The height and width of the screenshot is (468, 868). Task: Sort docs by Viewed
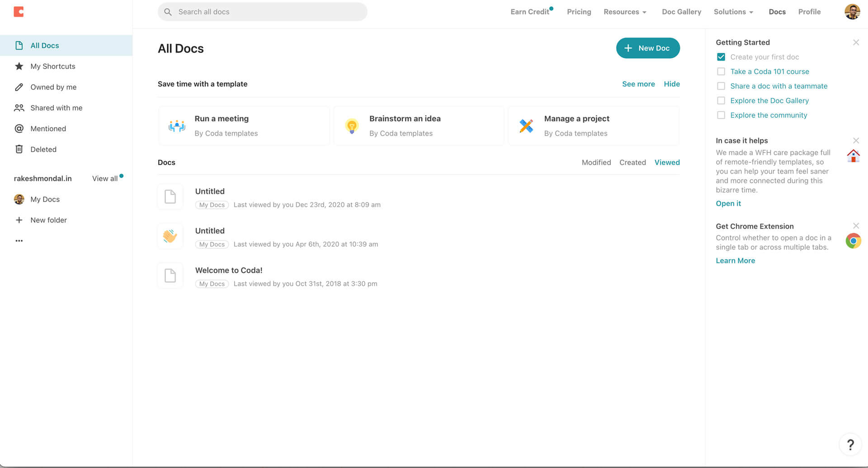pyautogui.click(x=667, y=162)
